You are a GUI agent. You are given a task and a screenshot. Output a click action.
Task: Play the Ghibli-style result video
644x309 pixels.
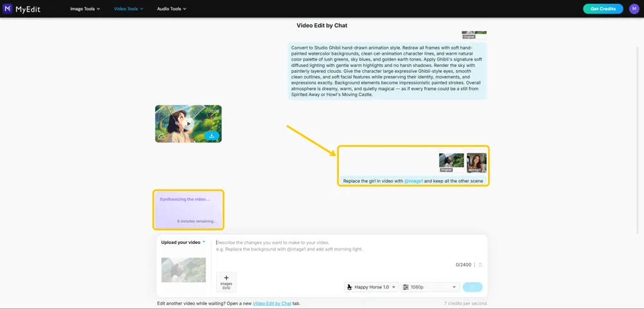point(188,124)
